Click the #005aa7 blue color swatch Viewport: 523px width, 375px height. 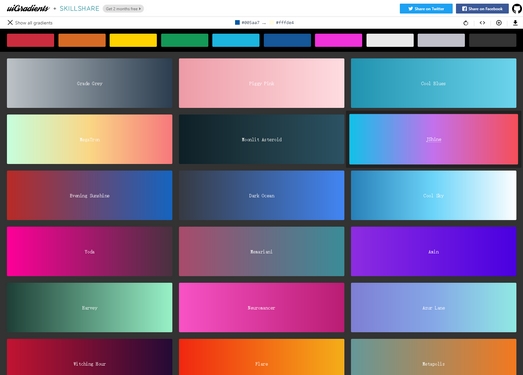pos(237,22)
